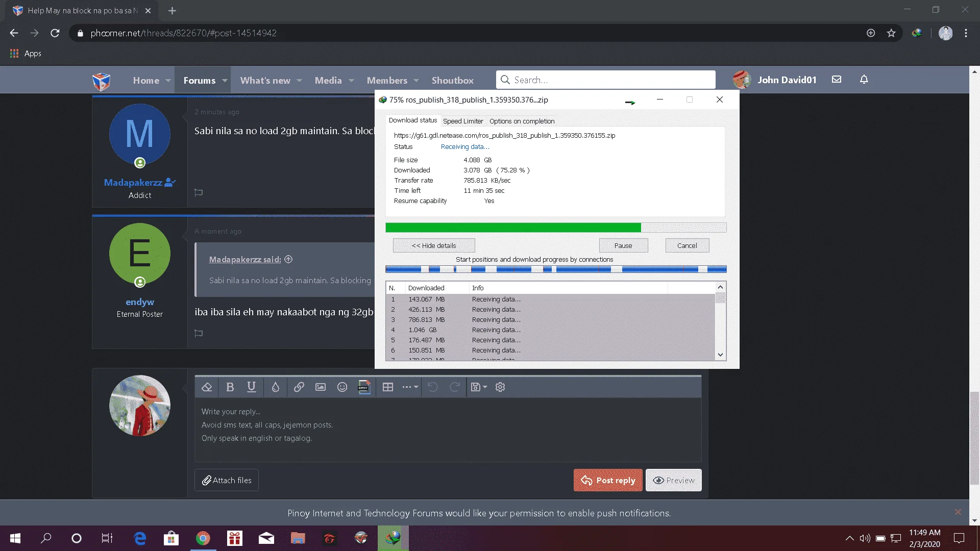Screen dimensions: 980x551
Task: Click the Post reply button
Action: pos(608,480)
